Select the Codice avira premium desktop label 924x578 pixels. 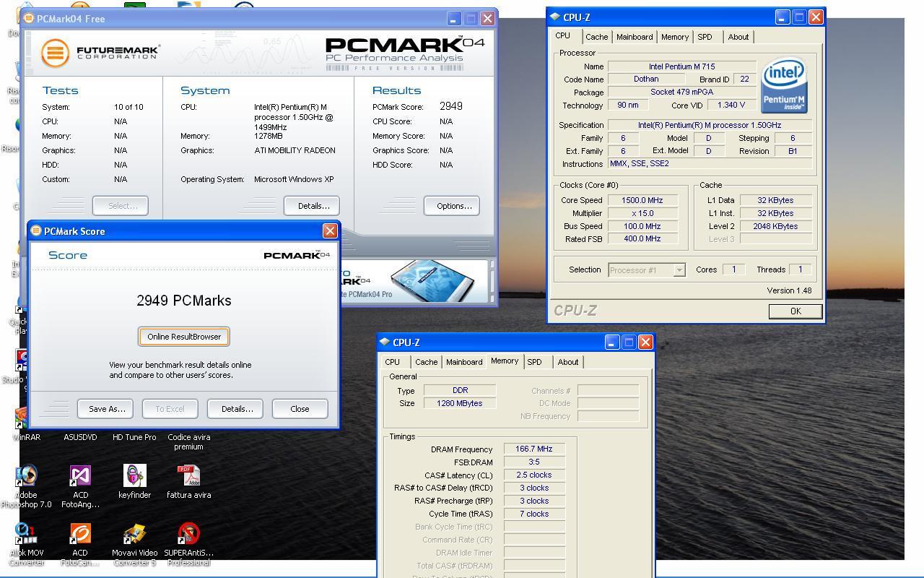pyautogui.click(x=188, y=441)
